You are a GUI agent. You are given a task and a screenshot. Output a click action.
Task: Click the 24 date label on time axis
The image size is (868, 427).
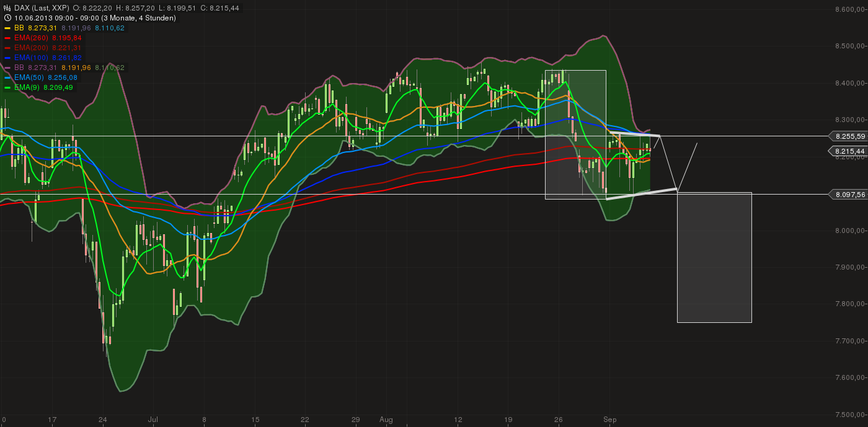click(x=103, y=420)
